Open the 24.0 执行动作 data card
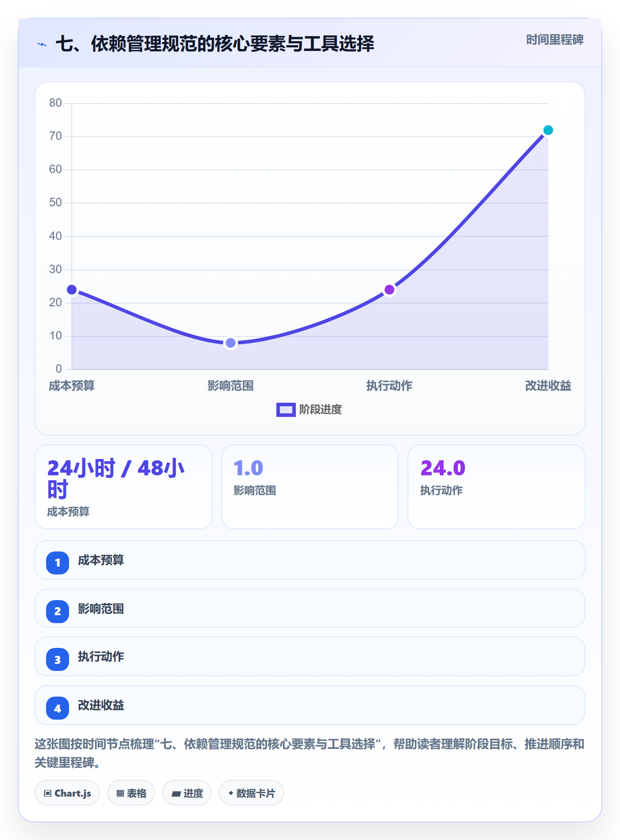 coord(496,487)
